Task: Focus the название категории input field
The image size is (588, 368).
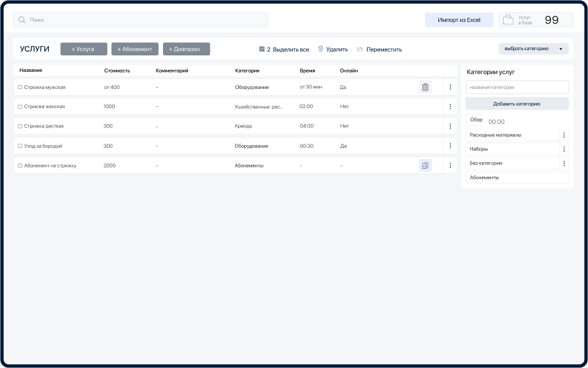Action: click(x=517, y=87)
